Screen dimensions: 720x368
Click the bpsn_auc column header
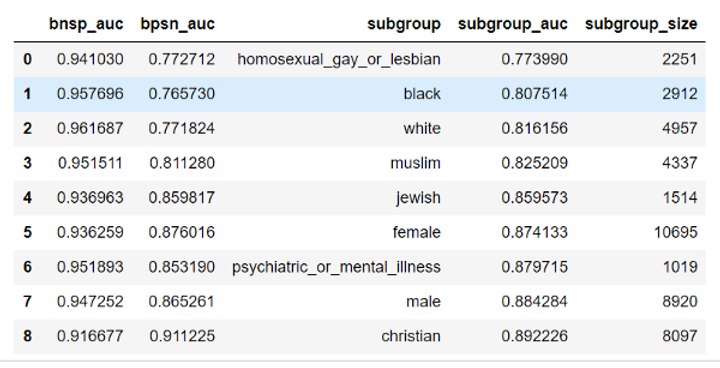(x=177, y=24)
